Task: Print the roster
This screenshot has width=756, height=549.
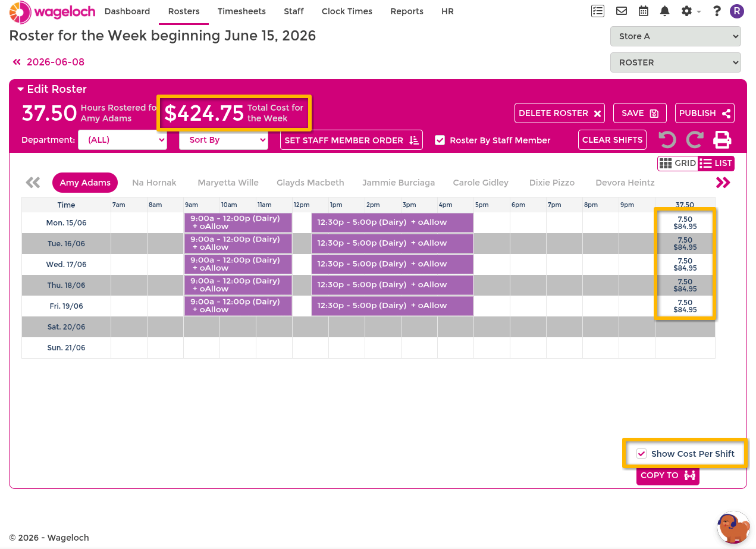Action: coord(722,140)
